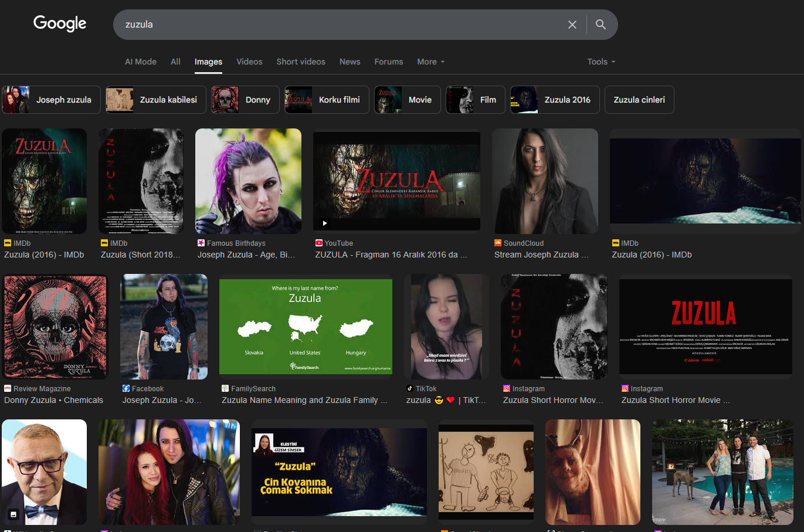Apply the Movie filter chip
This screenshot has height=532, width=804.
(408, 100)
